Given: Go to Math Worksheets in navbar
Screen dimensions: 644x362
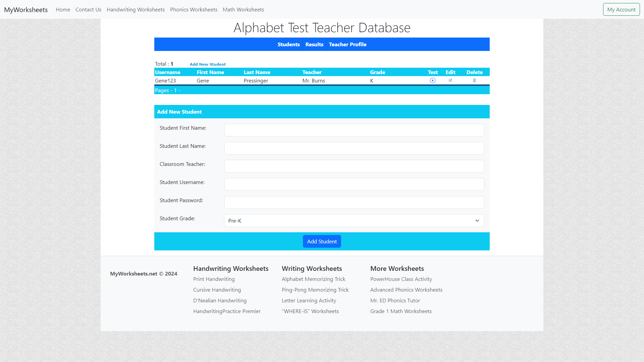Looking at the screenshot, I should point(243,9).
